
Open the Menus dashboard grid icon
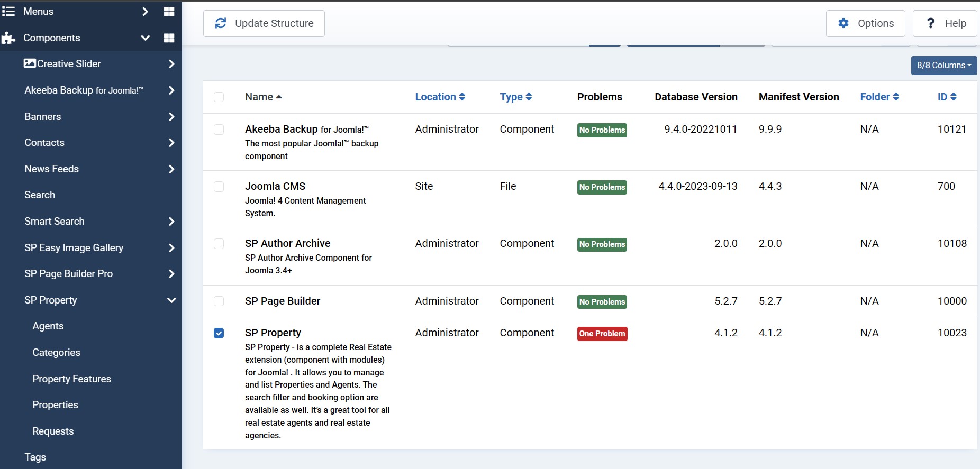pyautogui.click(x=169, y=12)
